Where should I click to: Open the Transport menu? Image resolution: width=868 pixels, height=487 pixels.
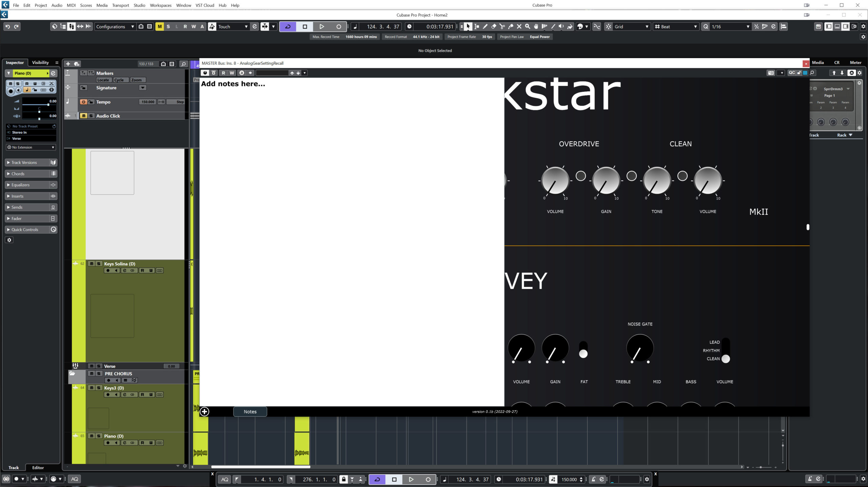point(120,5)
